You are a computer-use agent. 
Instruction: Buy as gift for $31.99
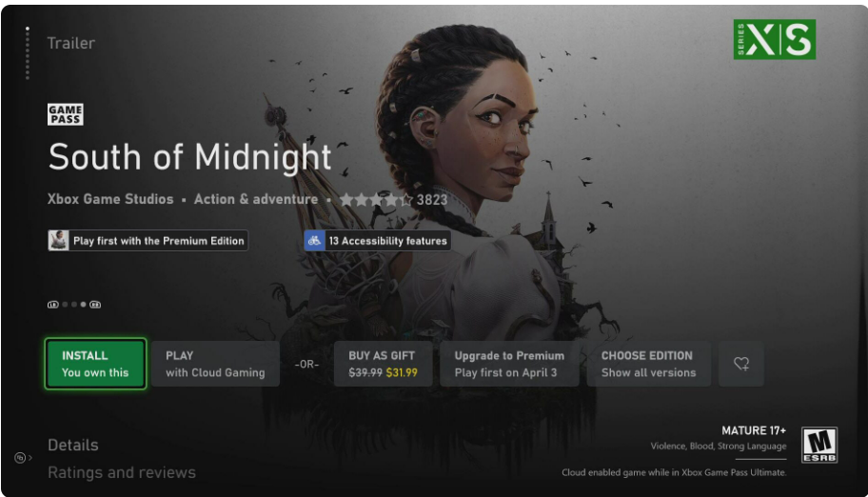(x=383, y=364)
